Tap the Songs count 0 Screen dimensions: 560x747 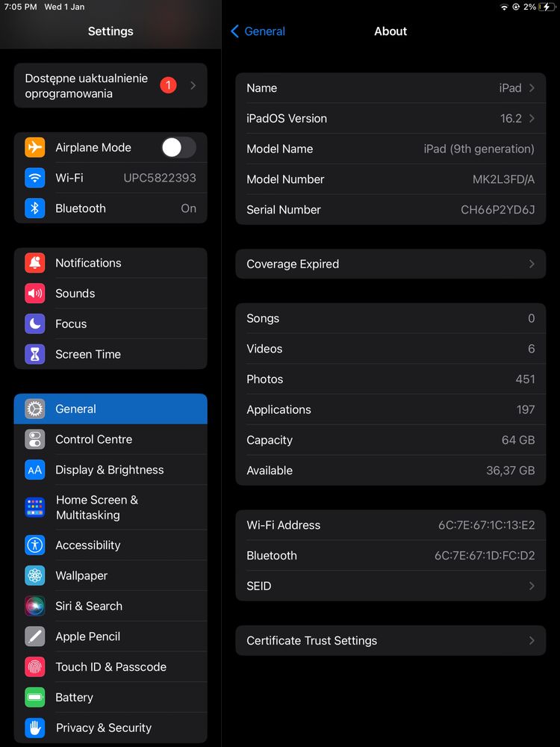(x=532, y=318)
